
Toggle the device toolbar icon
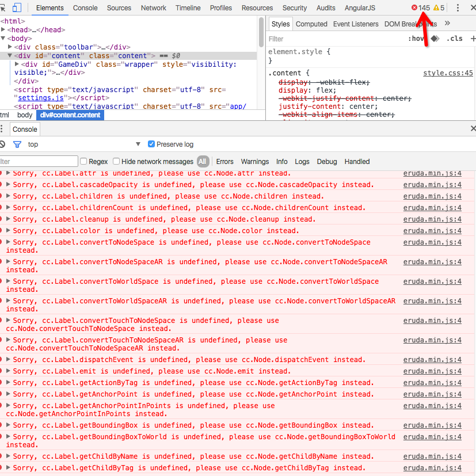17,7
